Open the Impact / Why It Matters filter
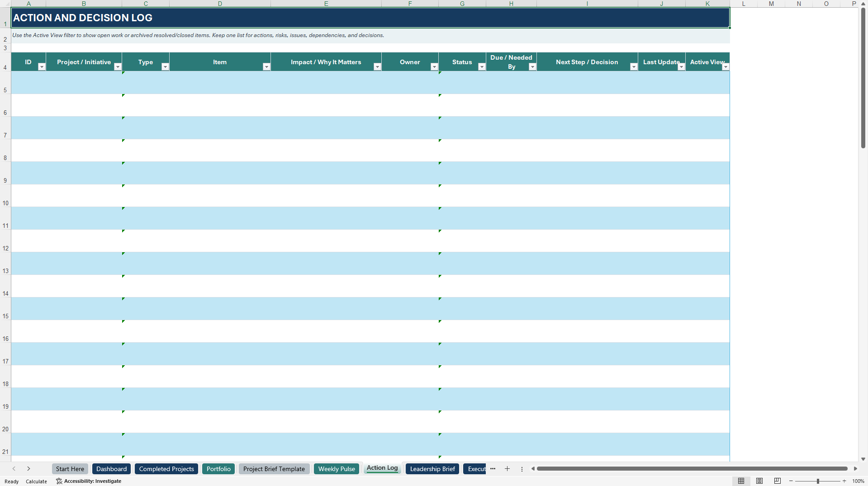This screenshot has height=486, width=868. click(377, 67)
